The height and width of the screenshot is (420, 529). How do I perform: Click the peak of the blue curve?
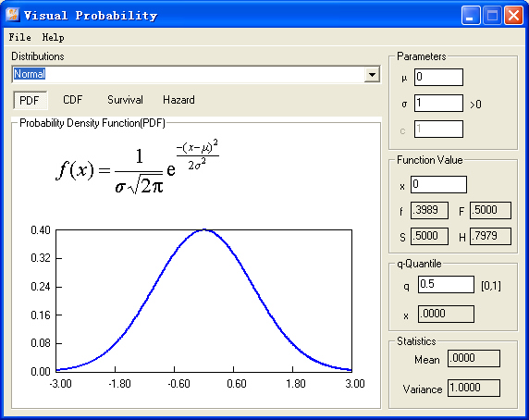[204, 230]
